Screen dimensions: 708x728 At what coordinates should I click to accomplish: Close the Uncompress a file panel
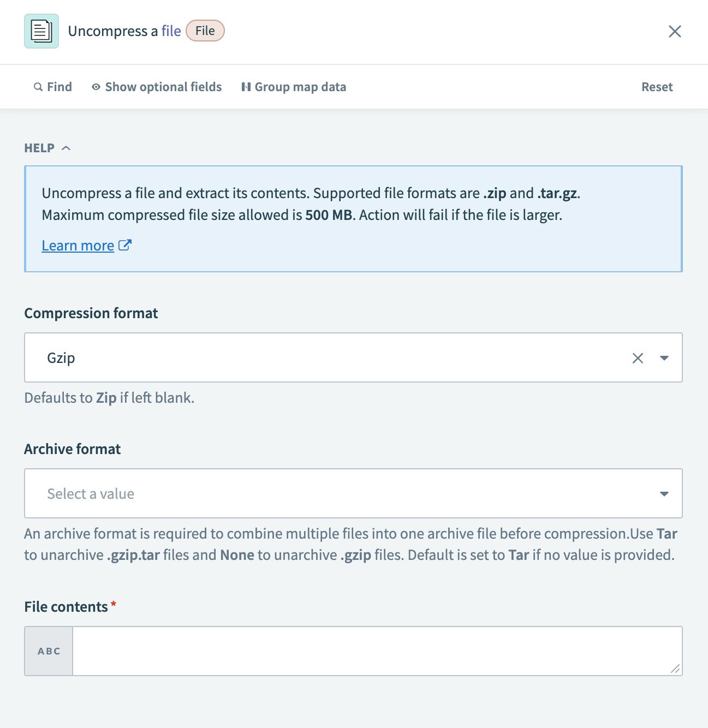point(675,32)
